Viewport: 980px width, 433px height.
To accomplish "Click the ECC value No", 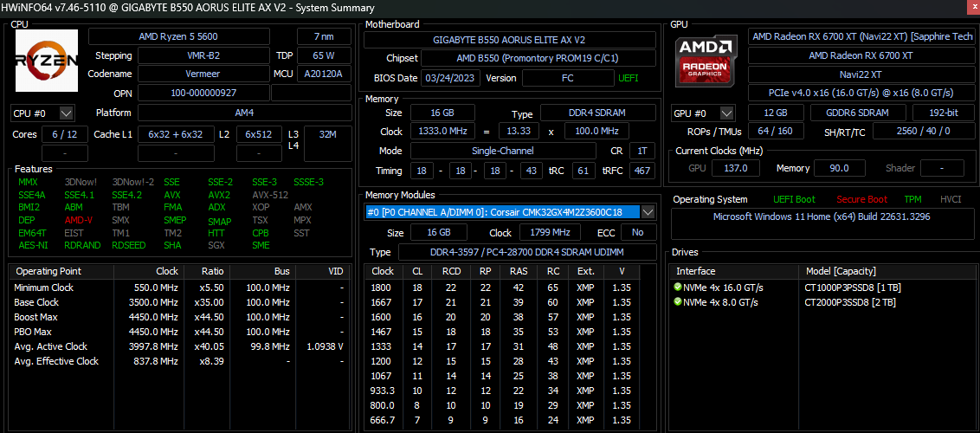I will (637, 232).
